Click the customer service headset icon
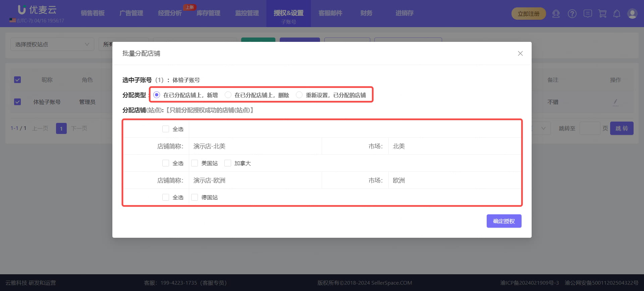 click(x=556, y=14)
